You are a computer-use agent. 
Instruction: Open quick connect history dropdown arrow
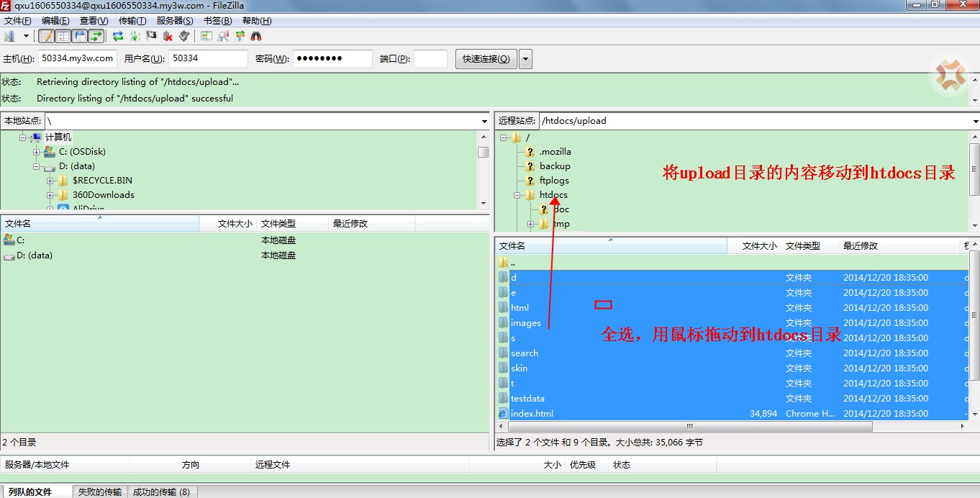(x=525, y=59)
